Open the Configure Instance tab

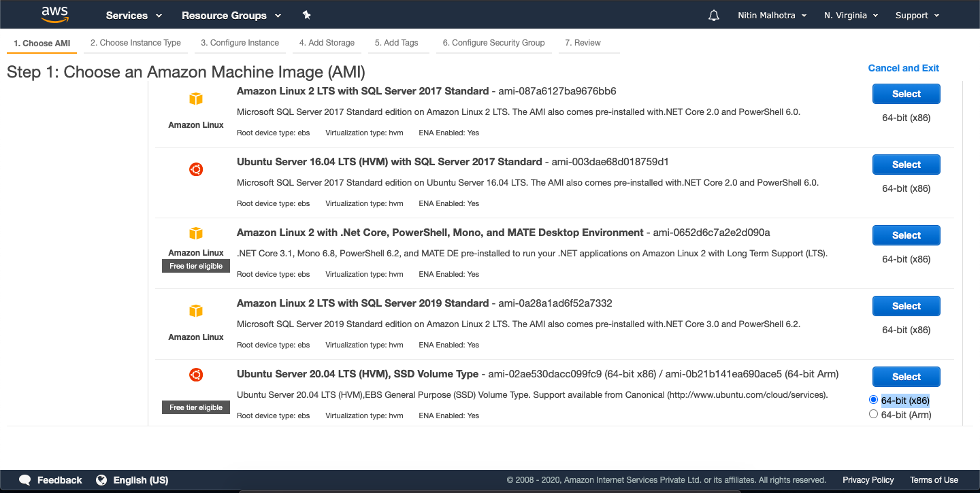240,43
